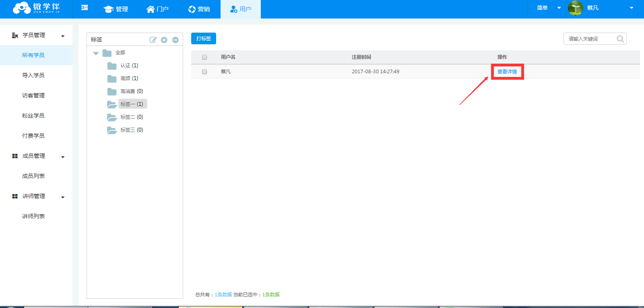
Task: Click the add tag plus icon
Action: click(x=164, y=40)
